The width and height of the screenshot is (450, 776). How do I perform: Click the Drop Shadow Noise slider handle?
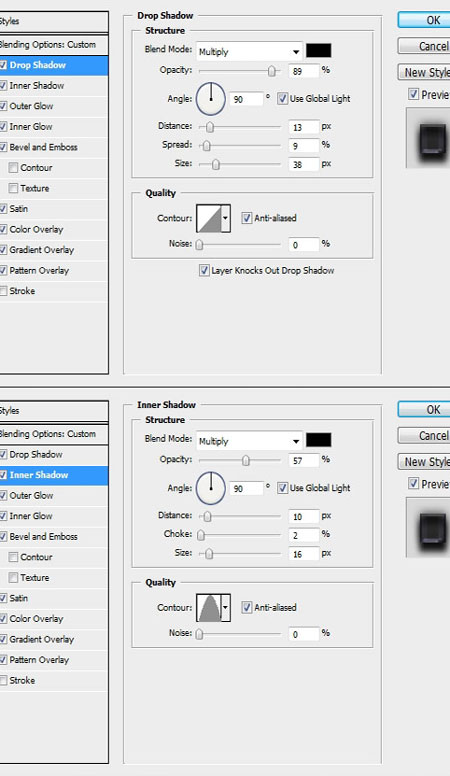pos(199,244)
